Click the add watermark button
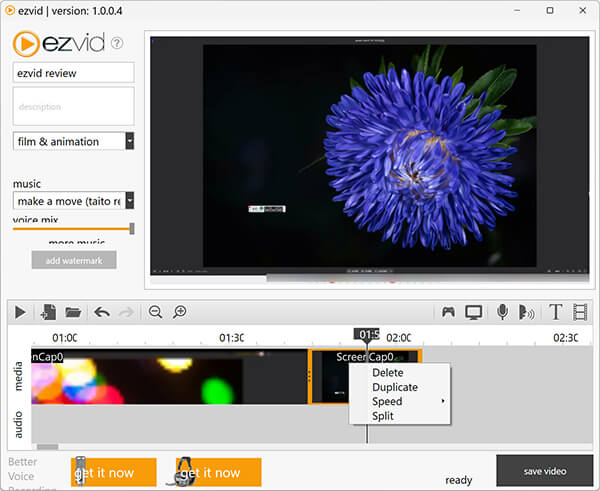Viewport: 600px width, 491px height. pos(74,260)
